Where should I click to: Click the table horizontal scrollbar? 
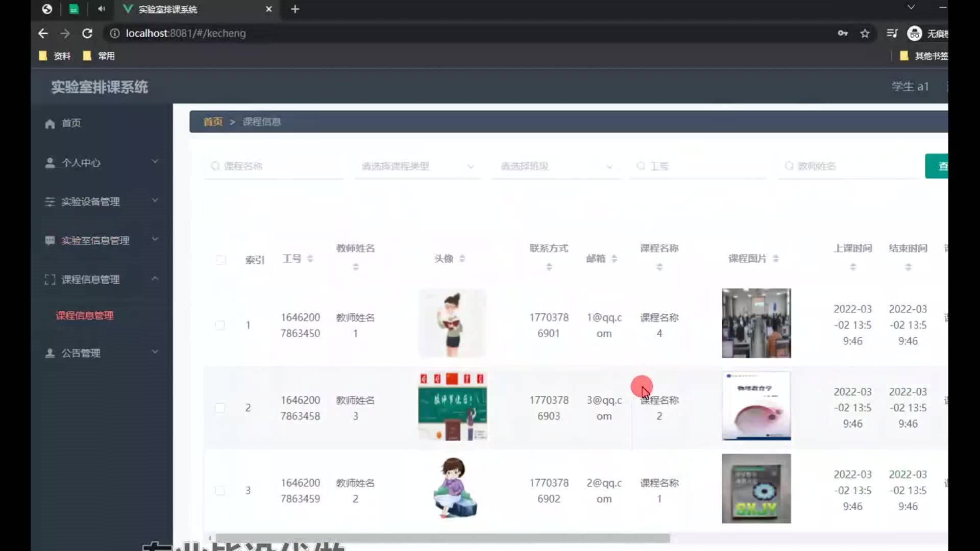(443, 538)
